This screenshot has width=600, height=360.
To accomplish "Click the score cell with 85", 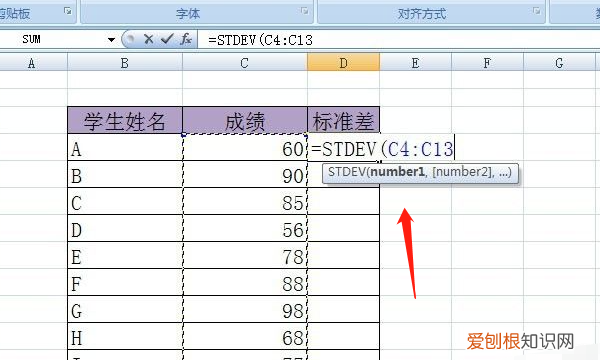I will coord(245,202).
